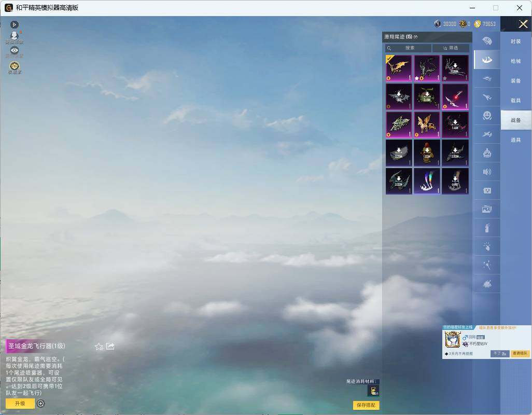
Task: Select the equipped golden dragon trail
Action: 399,68
